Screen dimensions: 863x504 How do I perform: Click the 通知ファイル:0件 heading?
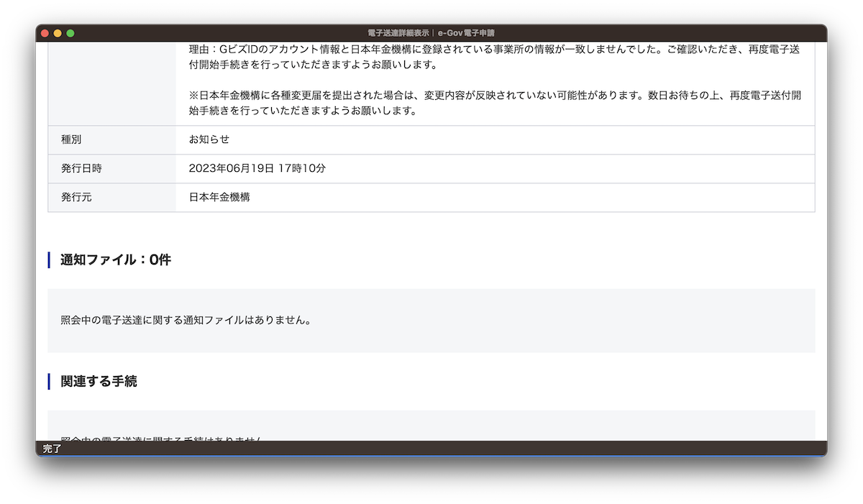pyautogui.click(x=116, y=260)
